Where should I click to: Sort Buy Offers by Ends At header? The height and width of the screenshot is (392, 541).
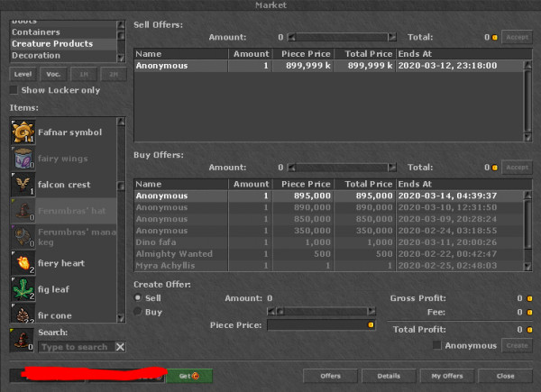[463, 184]
